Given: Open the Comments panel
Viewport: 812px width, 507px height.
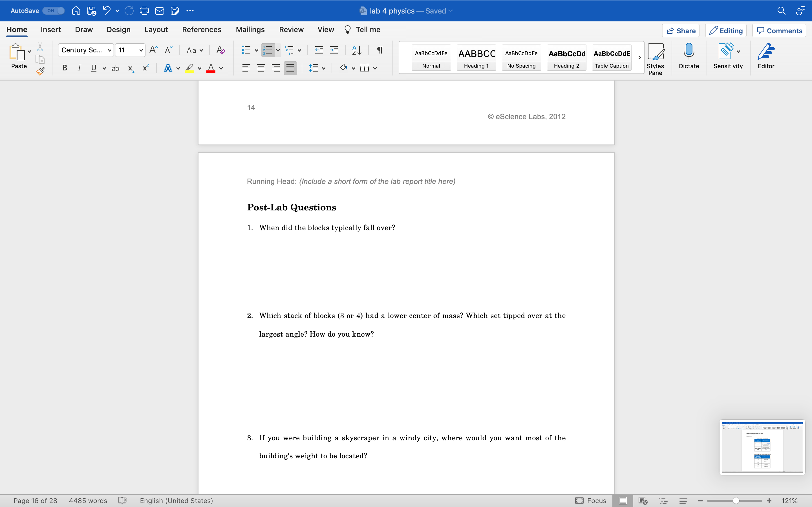Looking at the screenshot, I should coord(779,30).
